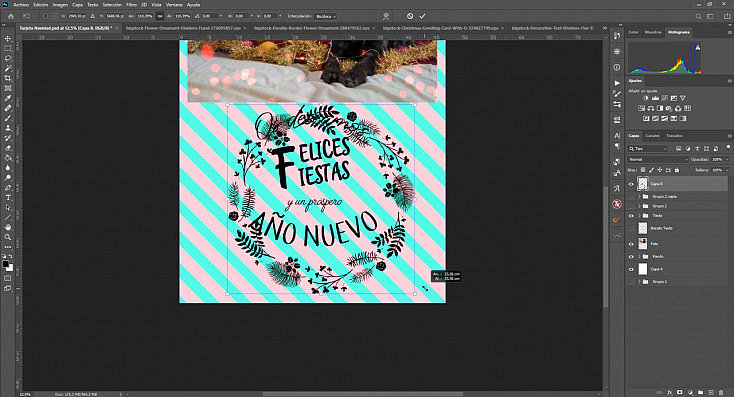Select the Lasso tool
This screenshot has height=397, width=734.
pos(7,58)
